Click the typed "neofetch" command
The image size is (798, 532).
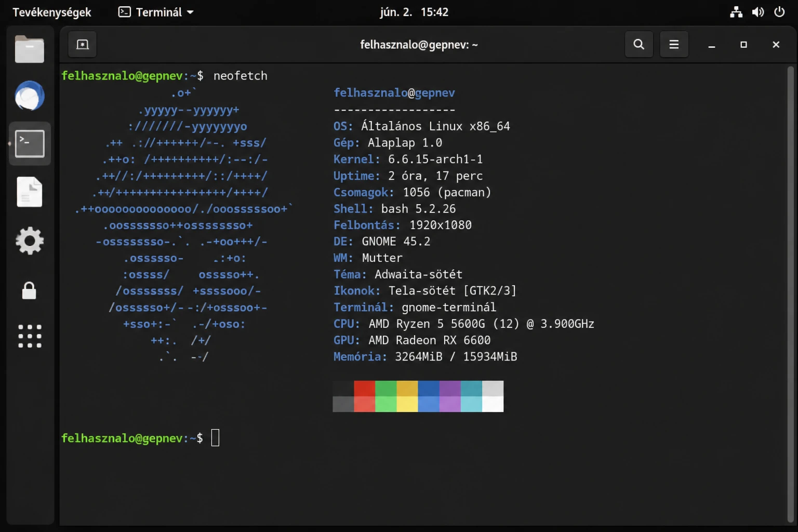[x=241, y=76]
